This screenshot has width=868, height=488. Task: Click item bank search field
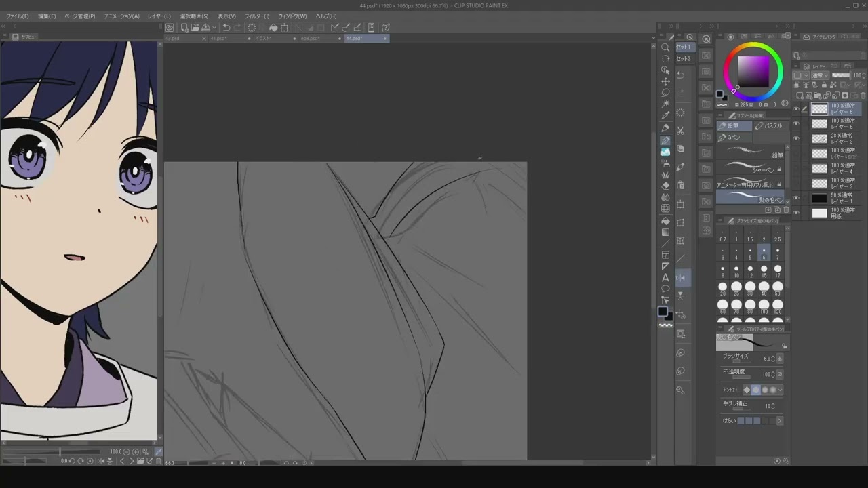point(831,56)
